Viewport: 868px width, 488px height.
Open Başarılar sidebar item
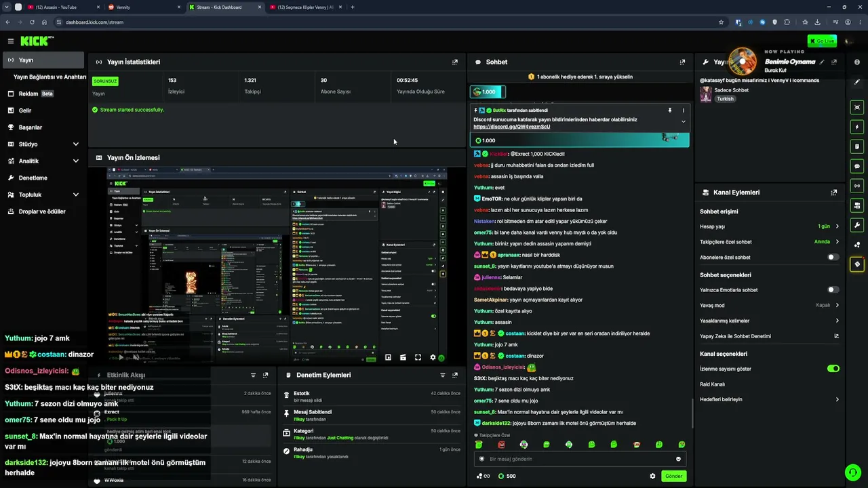click(42, 127)
